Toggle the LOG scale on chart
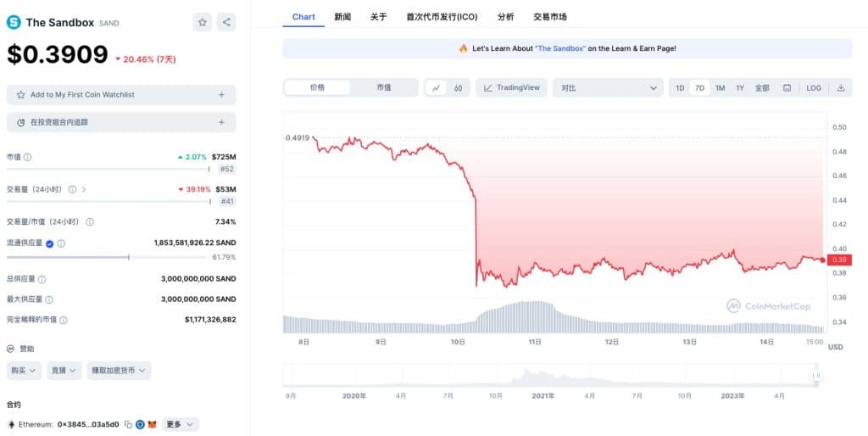This screenshot has height=436, width=868. tap(814, 87)
